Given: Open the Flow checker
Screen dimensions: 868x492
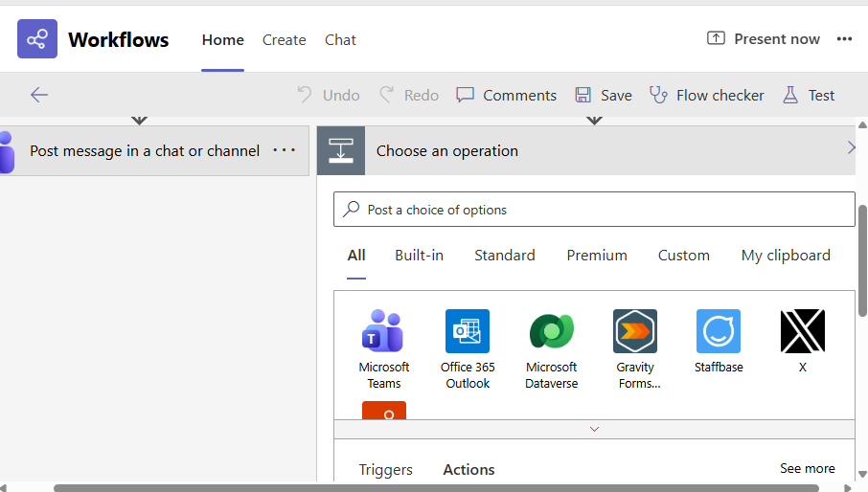Looking at the screenshot, I should click(x=707, y=95).
